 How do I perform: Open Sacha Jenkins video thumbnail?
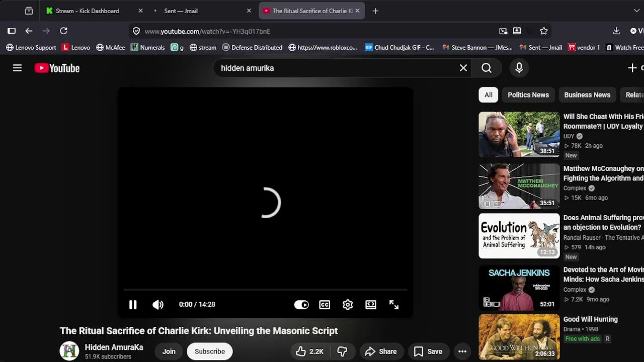(519, 288)
